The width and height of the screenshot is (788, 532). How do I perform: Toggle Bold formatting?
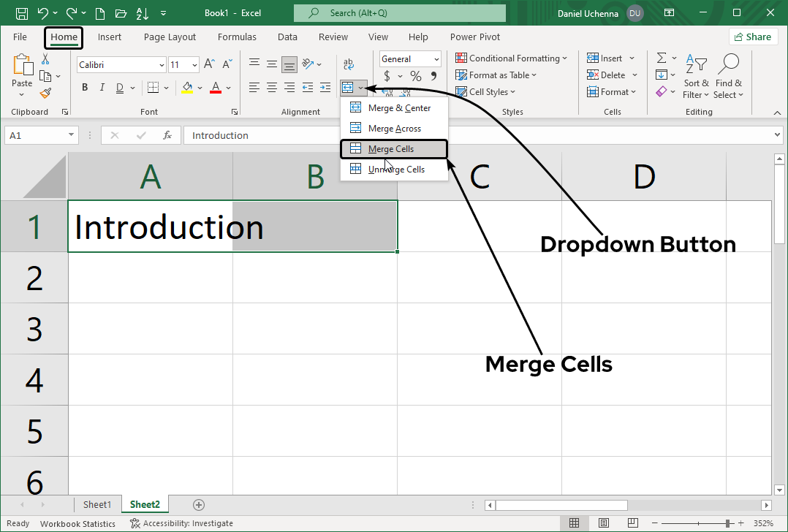pyautogui.click(x=85, y=88)
